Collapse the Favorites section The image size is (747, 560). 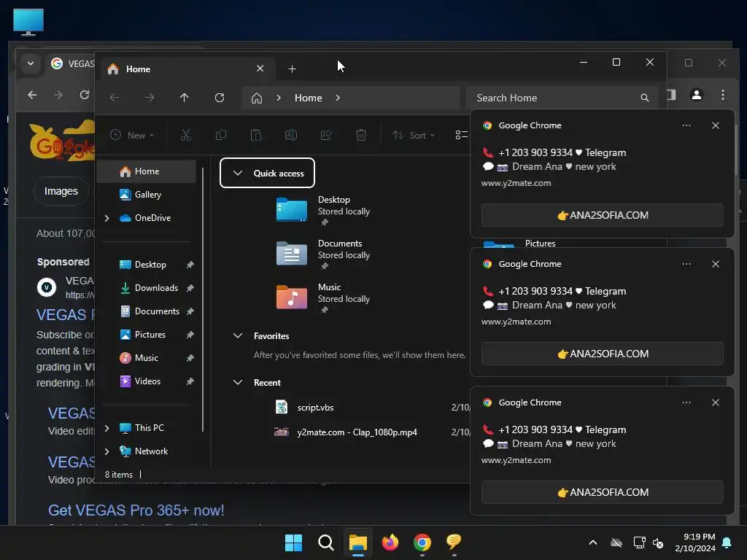[x=238, y=335]
